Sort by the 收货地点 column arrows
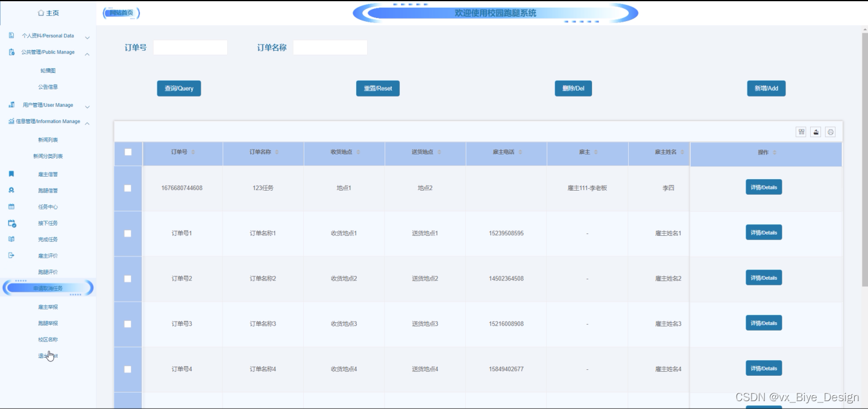Viewport: 868px width, 409px height. tap(358, 152)
